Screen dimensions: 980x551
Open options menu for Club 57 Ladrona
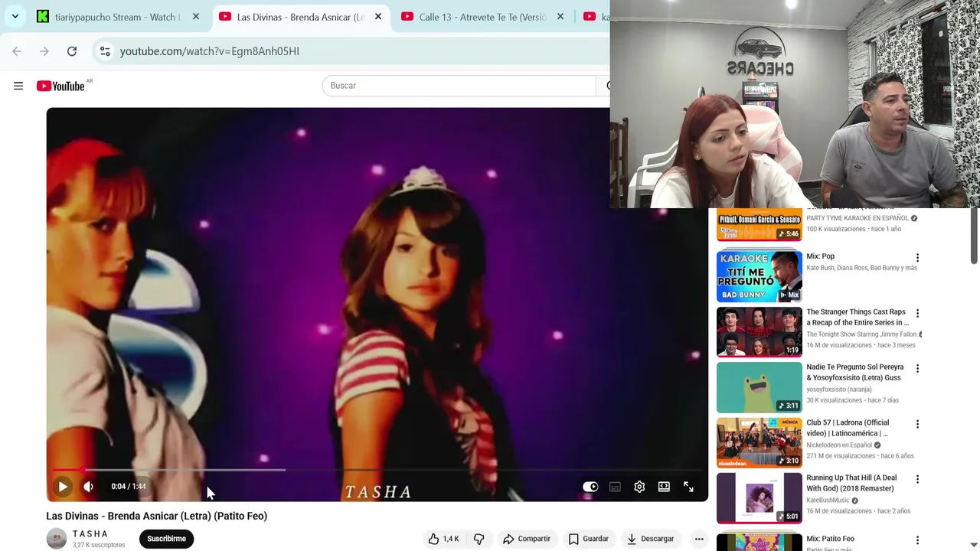(x=917, y=424)
